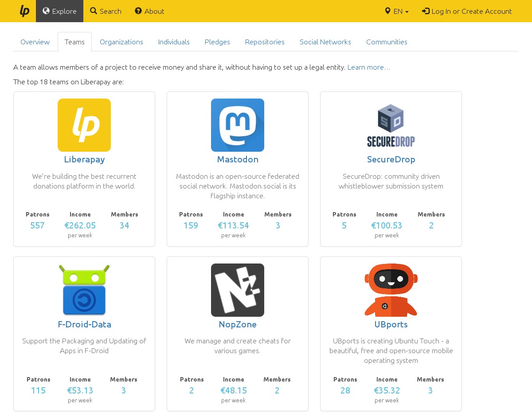Viewport: 532px width, 417px height.
Task: Open the Repositories tab
Action: pyautogui.click(x=265, y=42)
